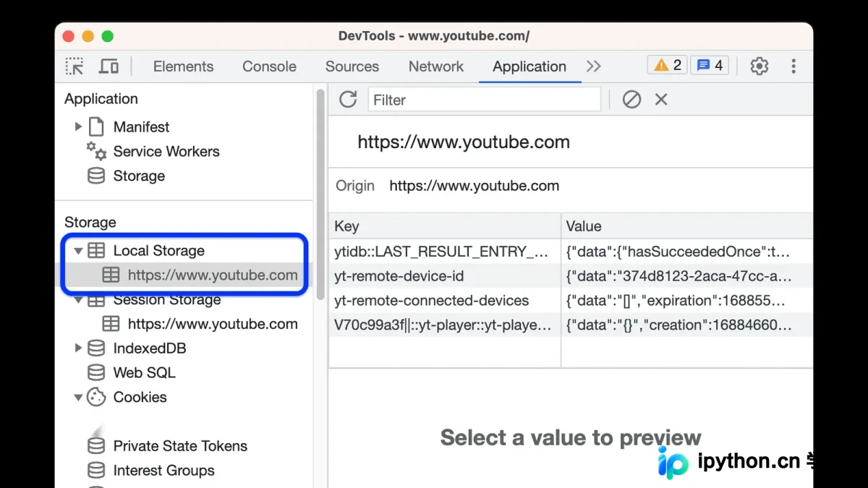Open the Web SQL item
The image size is (868, 488).
point(145,372)
